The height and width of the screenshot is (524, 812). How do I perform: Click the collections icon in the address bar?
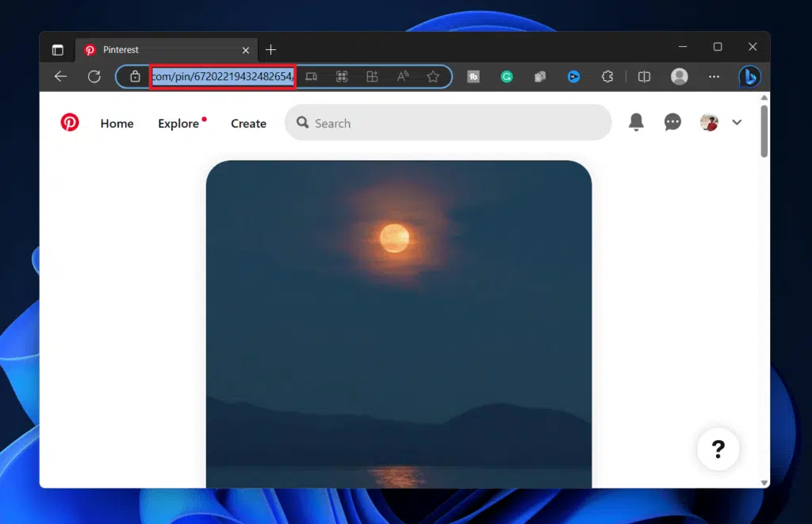coord(372,77)
